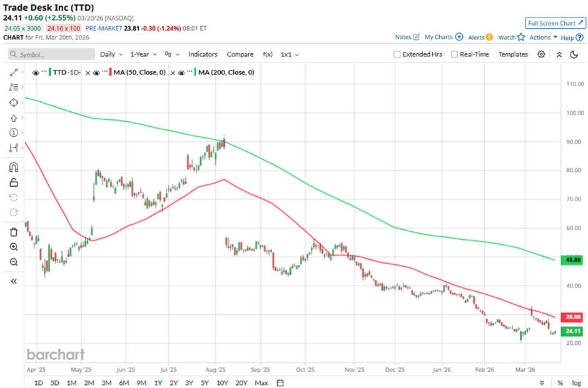Switch to dark mode moon icon

[574, 54]
